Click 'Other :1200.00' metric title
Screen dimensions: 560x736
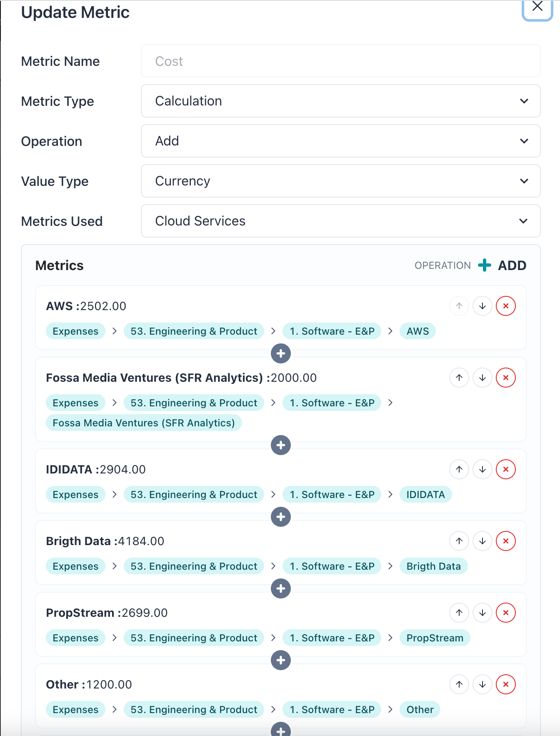click(89, 684)
